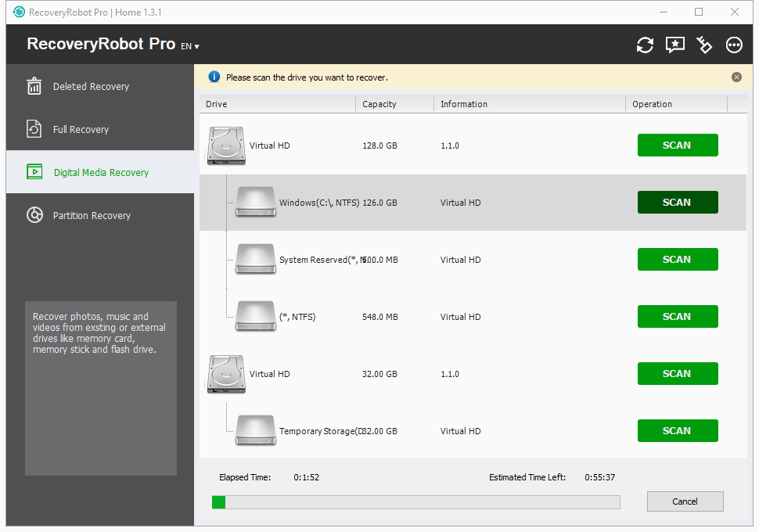The image size is (759, 532).
Task: Select the Temporary Storage row text
Action: pyautogui.click(x=319, y=431)
